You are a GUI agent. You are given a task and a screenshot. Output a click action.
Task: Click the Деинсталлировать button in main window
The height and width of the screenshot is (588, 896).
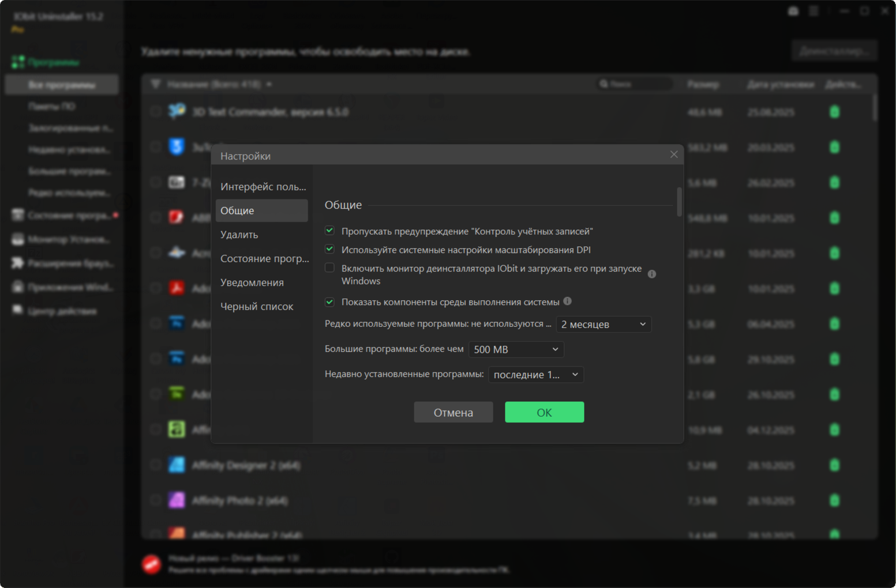point(834,51)
